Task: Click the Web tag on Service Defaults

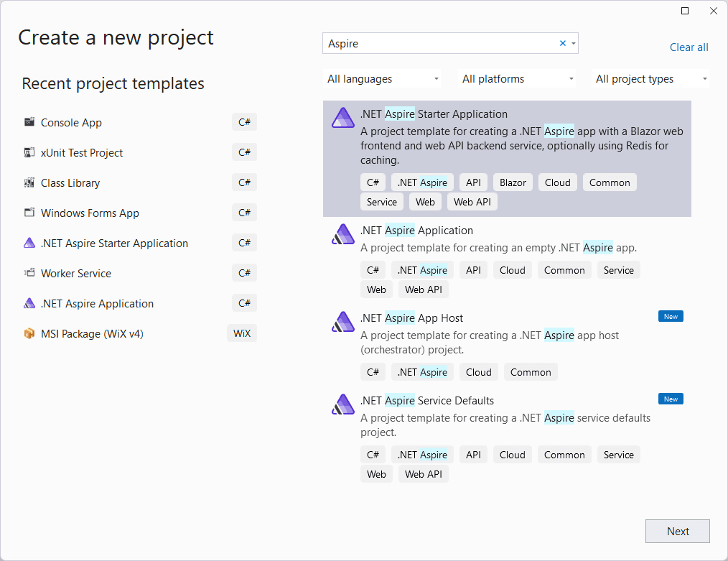Action: [x=376, y=474]
